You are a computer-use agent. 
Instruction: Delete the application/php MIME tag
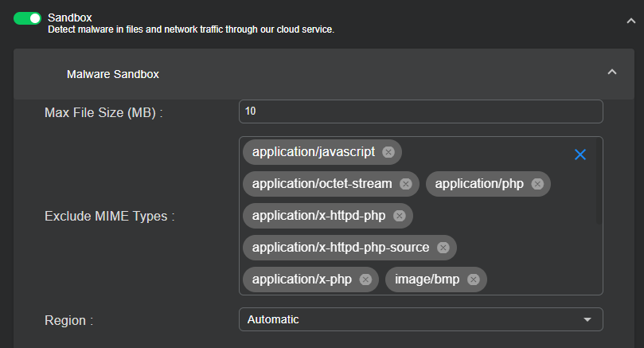[x=537, y=184]
